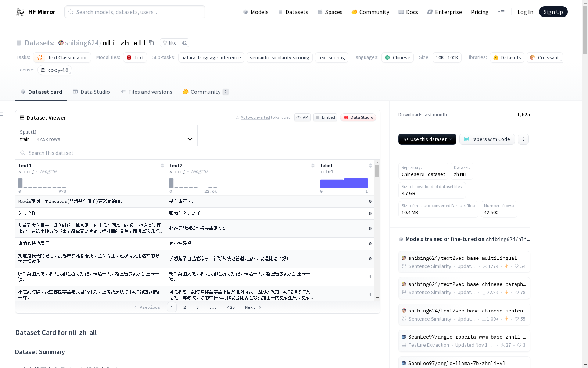This screenshot has height=368, width=588.
Task: Open SeanLee97/angle-roberta-wwm-base-zhnli model card
Action: click(464, 341)
